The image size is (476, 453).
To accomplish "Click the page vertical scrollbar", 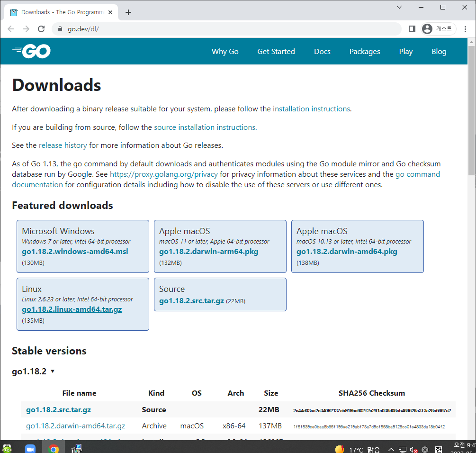I will [x=471, y=110].
